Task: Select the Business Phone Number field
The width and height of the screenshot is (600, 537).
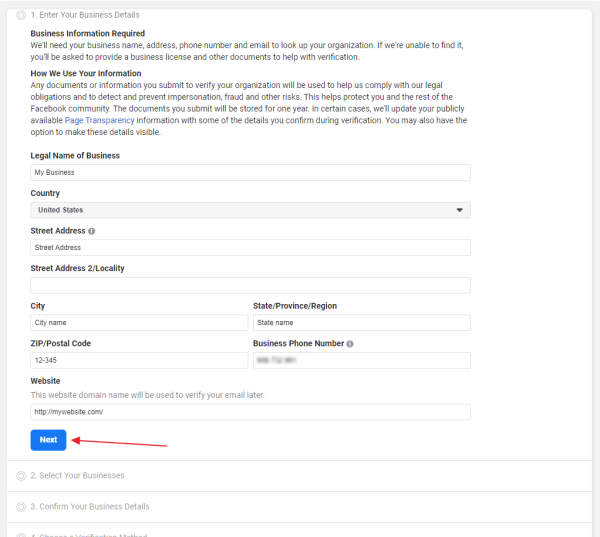Action: (362, 361)
